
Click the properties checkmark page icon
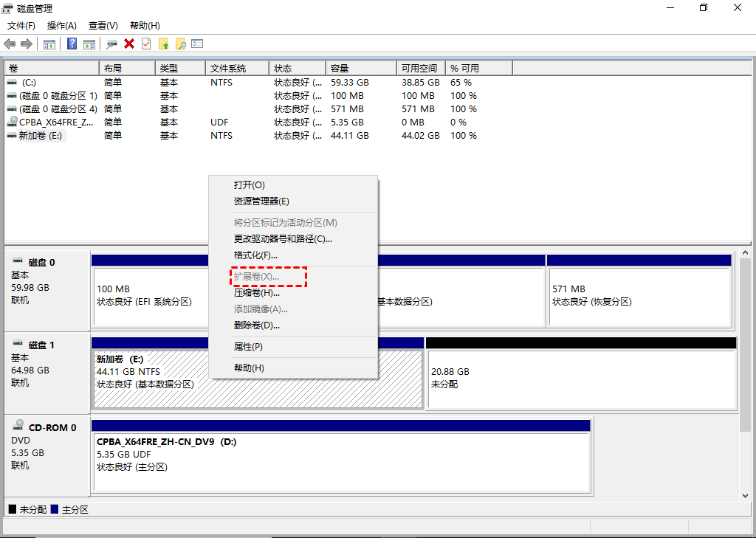click(x=146, y=44)
